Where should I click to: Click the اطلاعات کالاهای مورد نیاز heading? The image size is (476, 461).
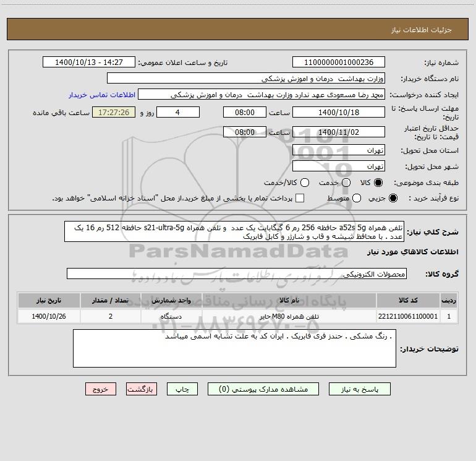click(412, 252)
